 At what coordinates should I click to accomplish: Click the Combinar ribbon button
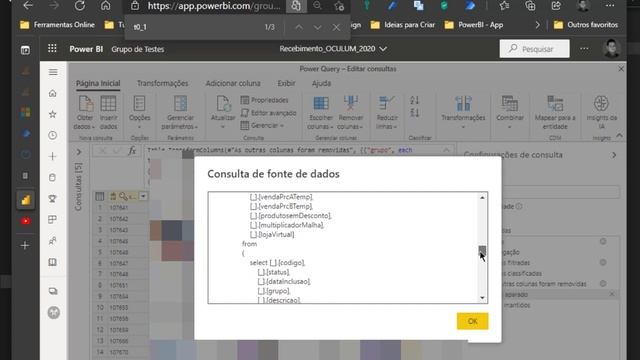pos(510,113)
